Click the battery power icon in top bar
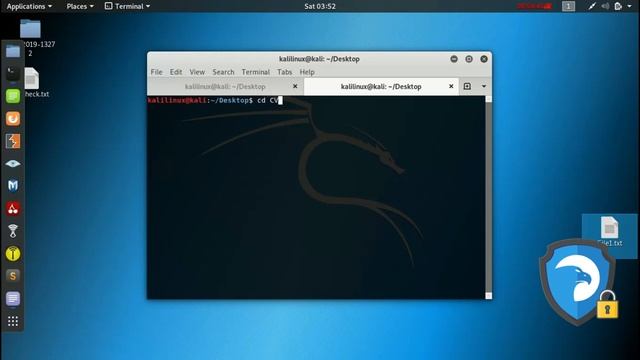 click(x=618, y=6)
